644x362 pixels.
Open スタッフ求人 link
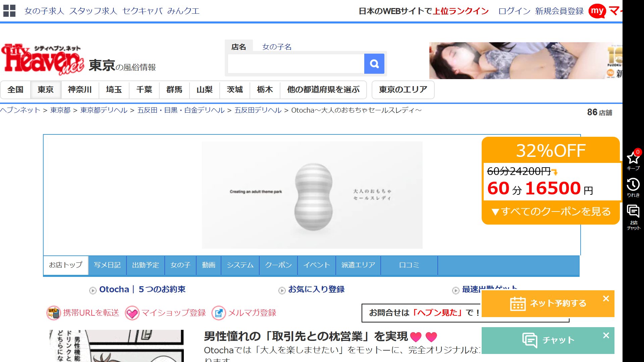93,11
